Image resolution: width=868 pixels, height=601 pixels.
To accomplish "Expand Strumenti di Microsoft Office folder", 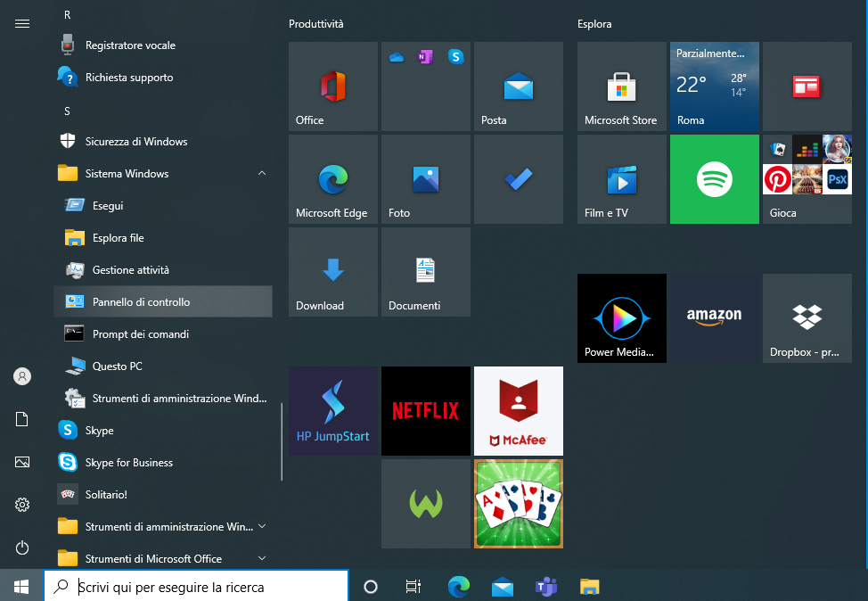I will point(163,558).
